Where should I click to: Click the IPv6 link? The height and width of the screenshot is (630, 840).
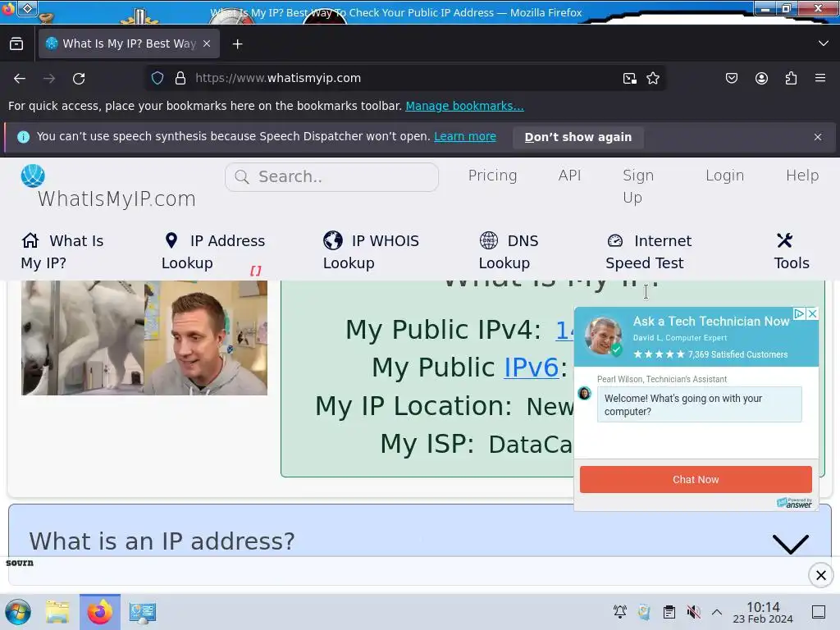(x=532, y=367)
